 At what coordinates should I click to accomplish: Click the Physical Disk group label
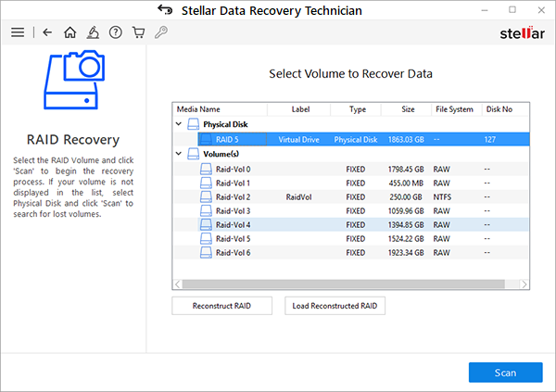[x=225, y=124]
